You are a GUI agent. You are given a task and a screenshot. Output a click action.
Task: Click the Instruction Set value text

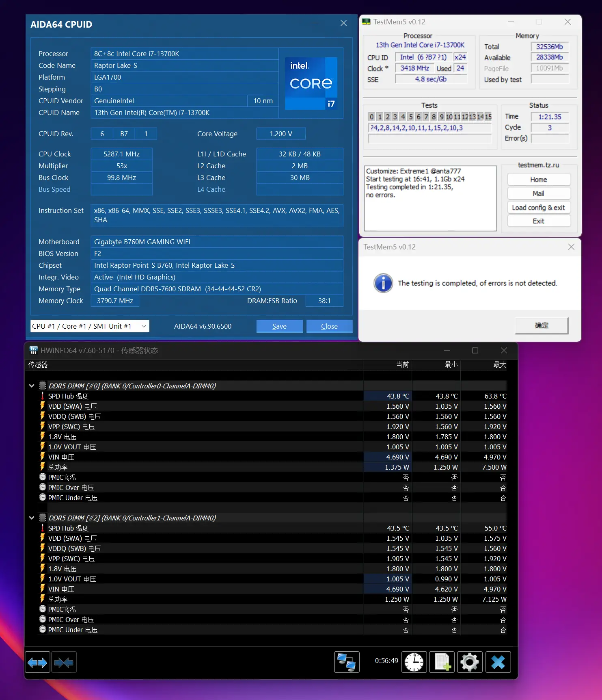(217, 215)
